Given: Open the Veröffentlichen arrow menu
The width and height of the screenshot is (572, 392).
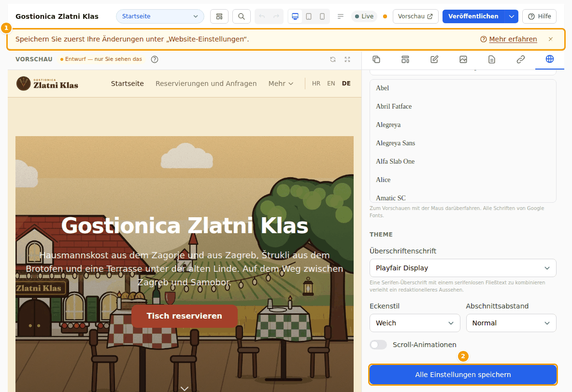Looking at the screenshot, I should point(512,16).
